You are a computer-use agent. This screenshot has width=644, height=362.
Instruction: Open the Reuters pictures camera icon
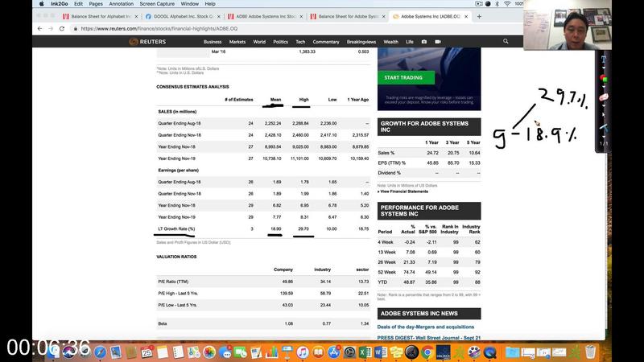424,42
